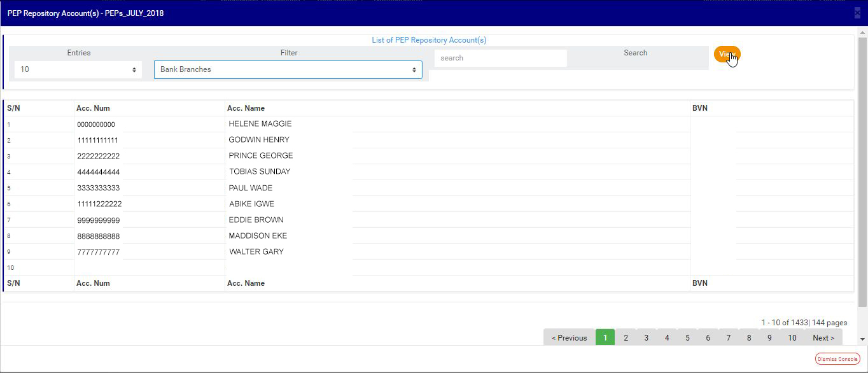Click the Acc. Name column header
The width and height of the screenshot is (868, 373).
pos(246,108)
